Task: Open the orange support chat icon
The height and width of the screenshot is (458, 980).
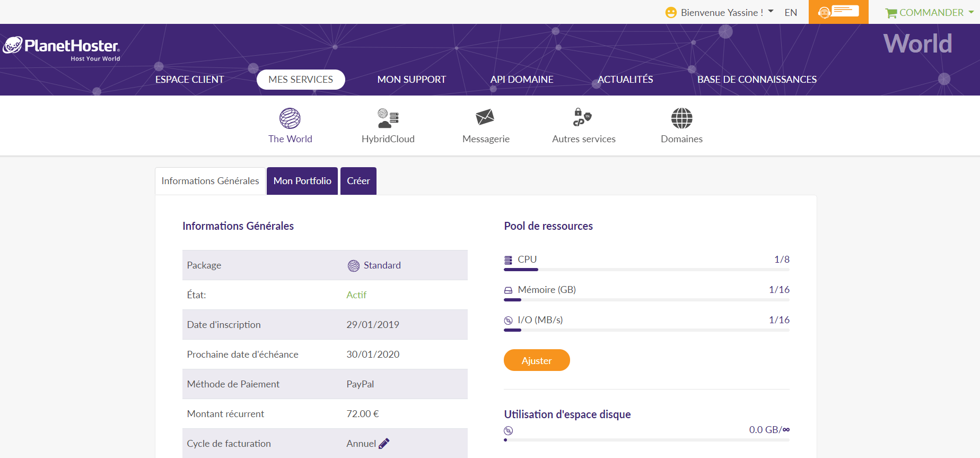Action: tap(838, 12)
